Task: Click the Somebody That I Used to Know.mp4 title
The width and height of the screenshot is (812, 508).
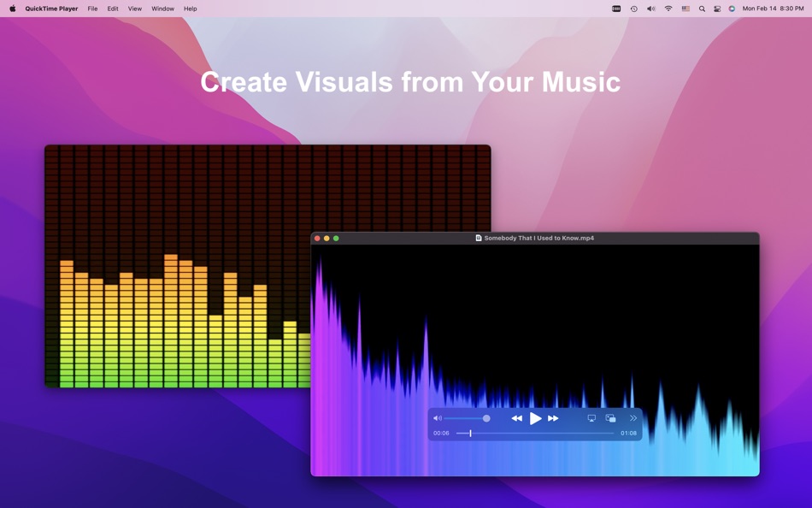Action: pyautogui.click(x=539, y=238)
